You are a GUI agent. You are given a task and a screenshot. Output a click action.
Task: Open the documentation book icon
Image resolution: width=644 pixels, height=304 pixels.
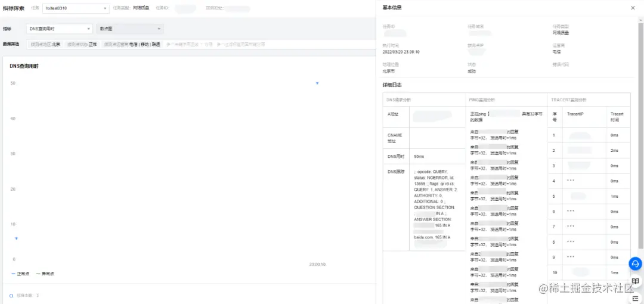pyautogui.click(x=636, y=281)
